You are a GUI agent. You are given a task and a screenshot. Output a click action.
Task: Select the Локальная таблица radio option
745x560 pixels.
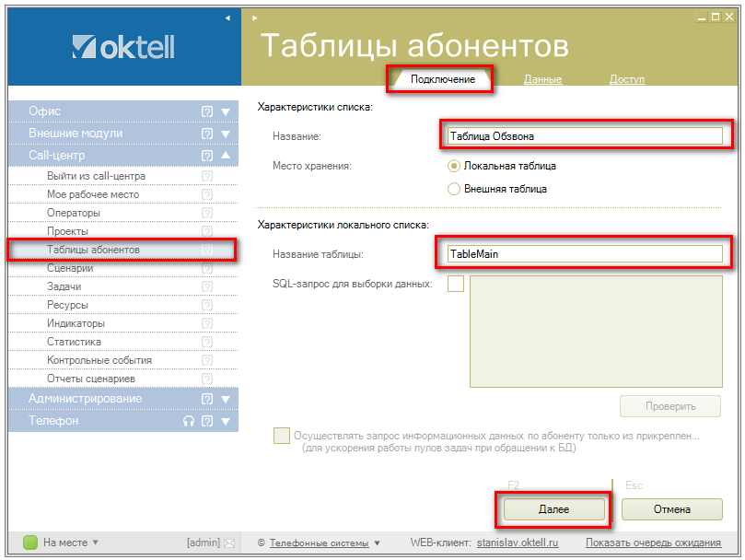(453, 167)
